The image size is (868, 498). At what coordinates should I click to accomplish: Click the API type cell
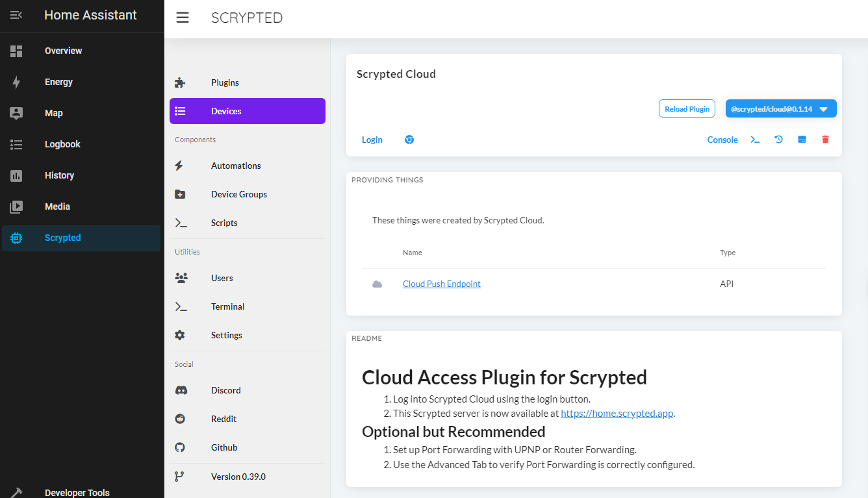[x=727, y=284]
